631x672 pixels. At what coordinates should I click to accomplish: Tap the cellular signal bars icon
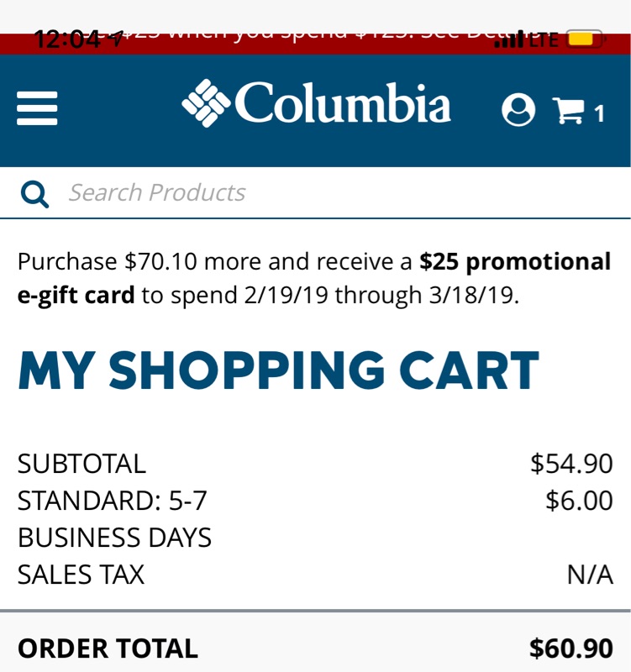[508, 39]
